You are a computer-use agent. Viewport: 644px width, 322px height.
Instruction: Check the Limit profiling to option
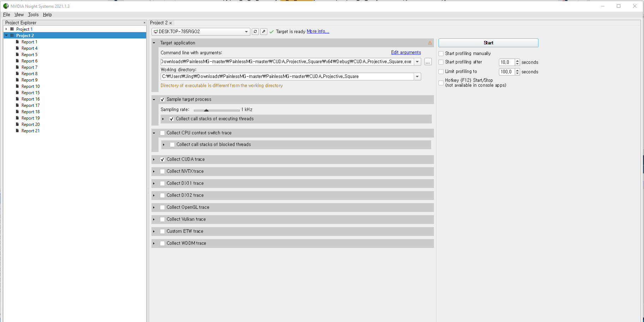click(x=441, y=72)
